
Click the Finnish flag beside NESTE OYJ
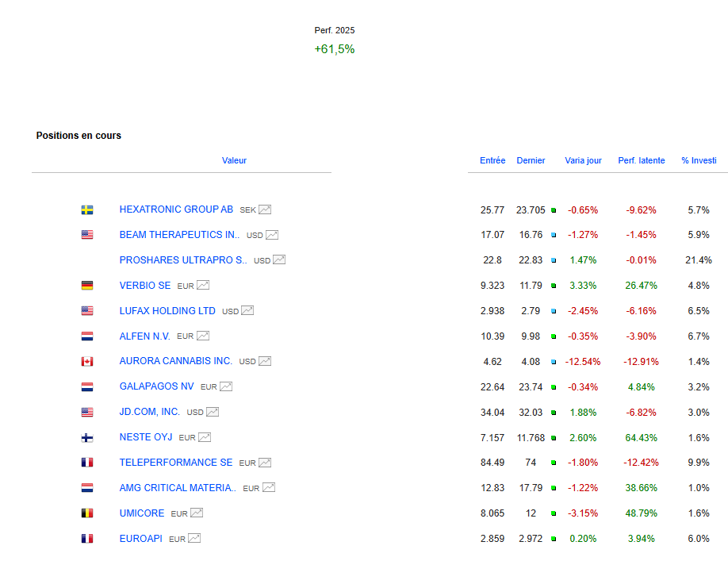[87, 437]
